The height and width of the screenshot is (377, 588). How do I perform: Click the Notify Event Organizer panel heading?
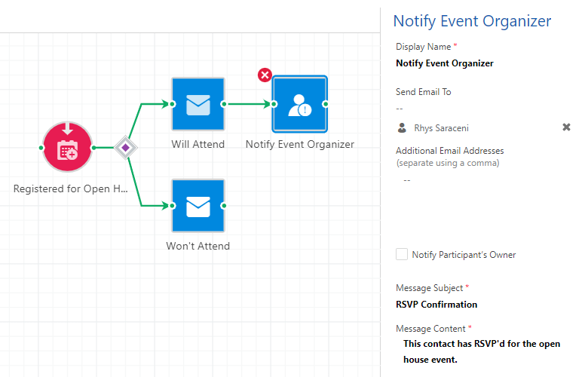coord(472,21)
